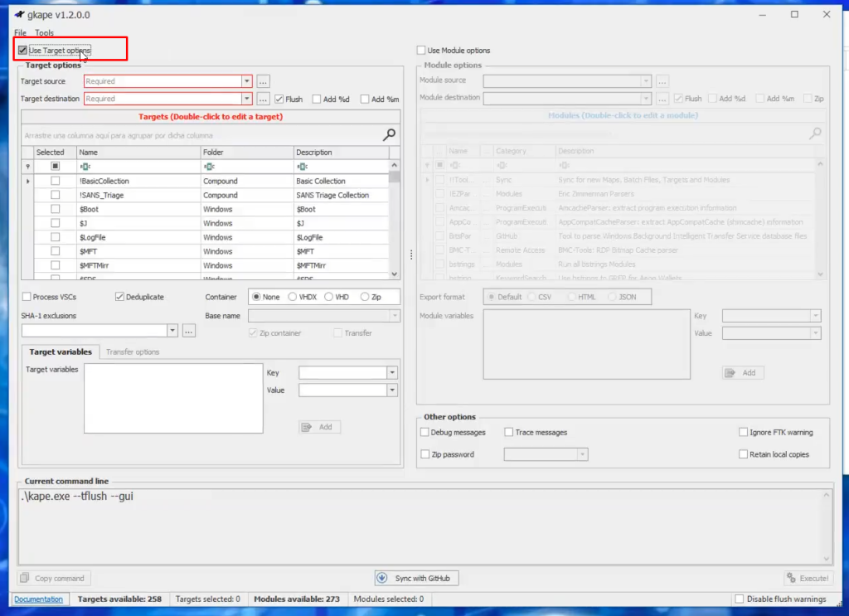Image resolution: width=849 pixels, height=616 pixels.
Task: Sort targets by Folder column header
Action: 247,152
